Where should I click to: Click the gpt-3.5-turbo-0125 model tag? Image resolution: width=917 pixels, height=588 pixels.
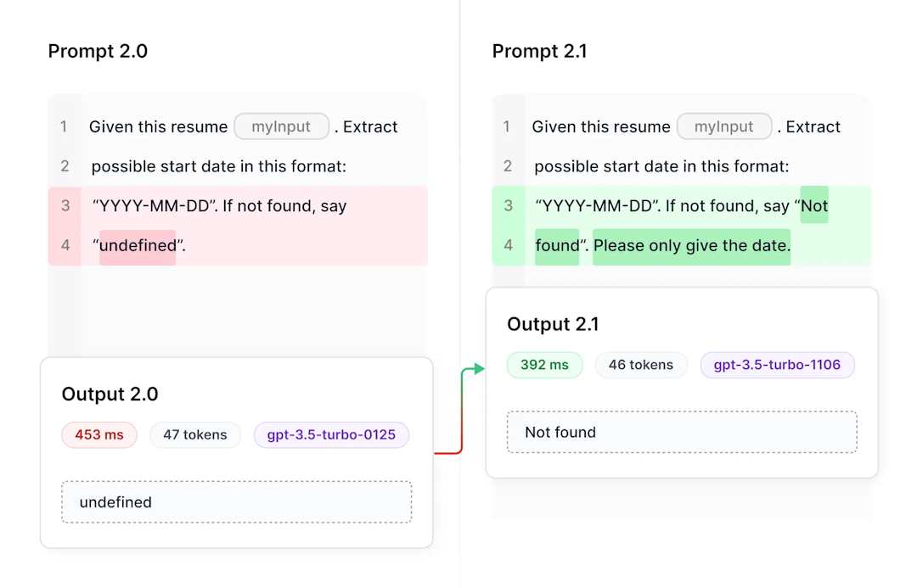[331, 435]
